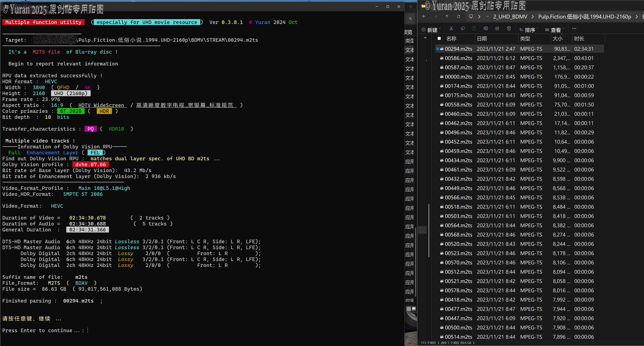Click the green BT.2020 label in terminal
Viewport: 644px width, 346px height.
(x=71, y=111)
